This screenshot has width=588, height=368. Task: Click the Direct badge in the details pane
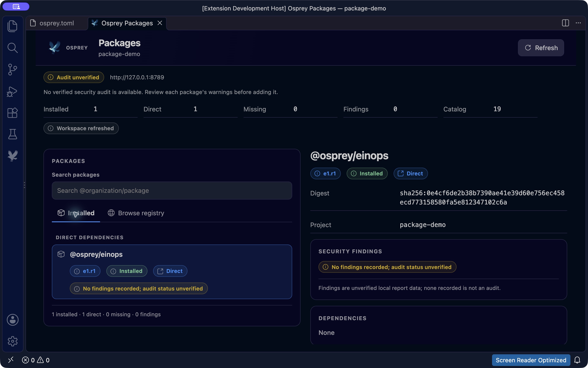click(x=411, y=174)
